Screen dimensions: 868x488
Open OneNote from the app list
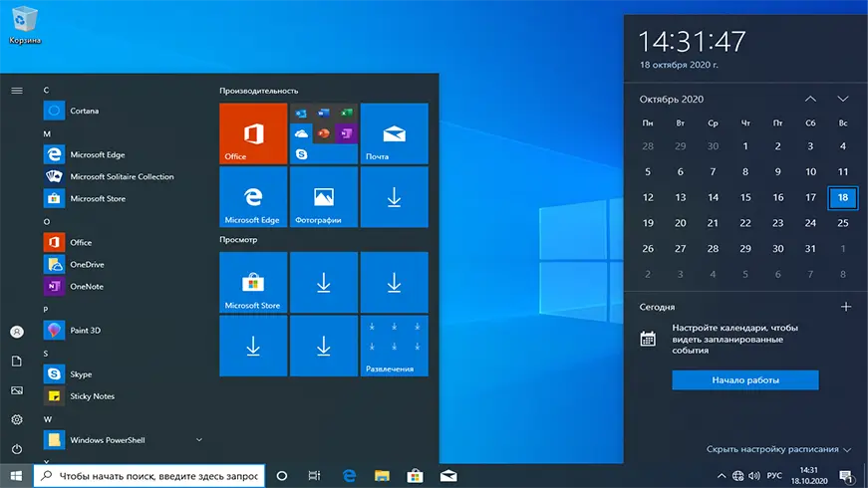click(125, 286)
